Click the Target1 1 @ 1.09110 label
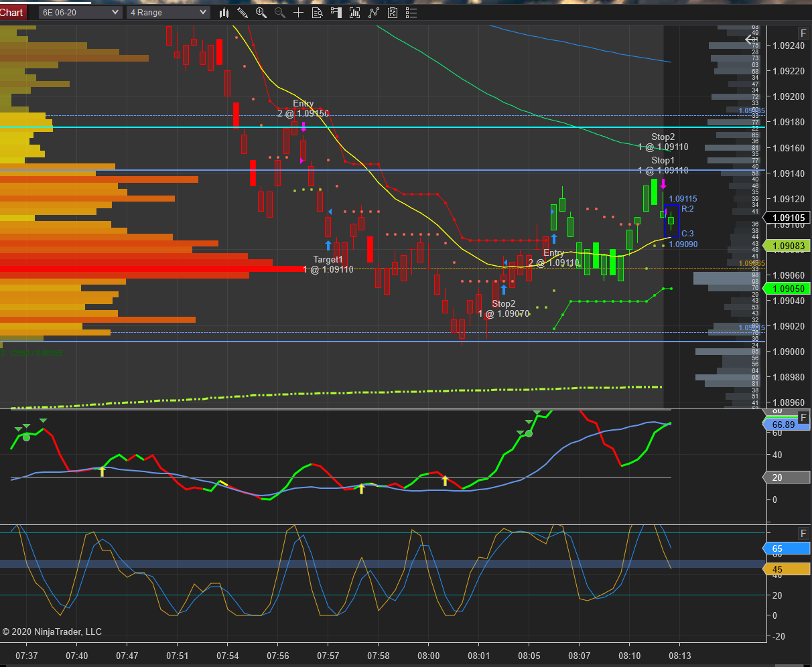The image size is (812, 667). (328, 265)
